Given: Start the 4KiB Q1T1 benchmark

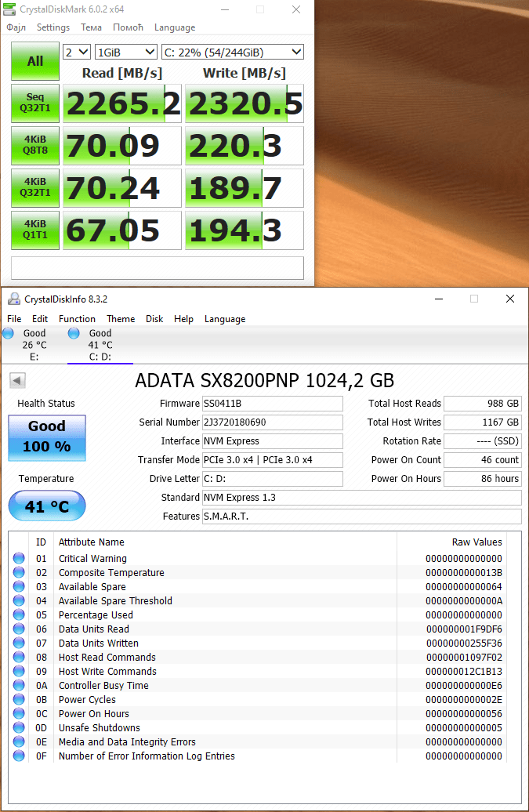Looking at the screenshot, I should [x=35, y=230].
